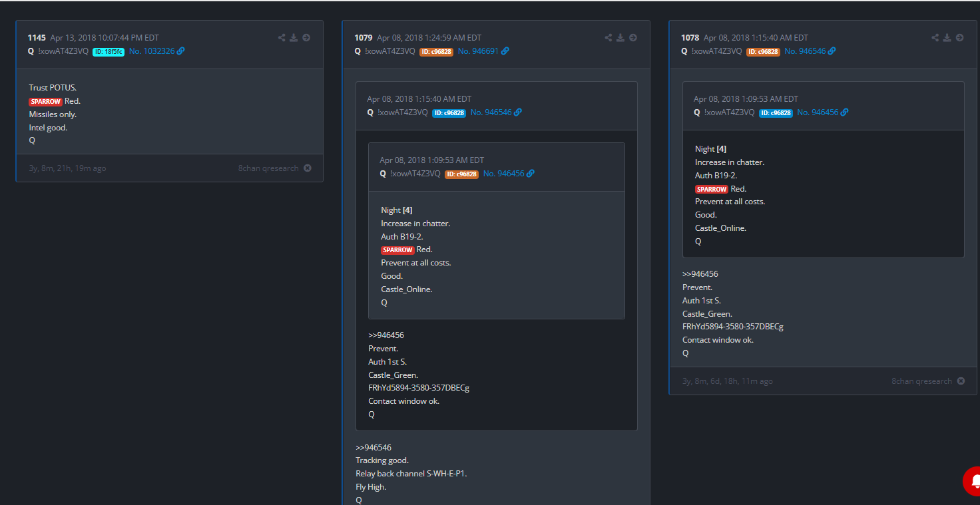Click chain icon beside No. 946456 inside post 1079
Screen dimensions: 980x505
(x=531, y=174)
